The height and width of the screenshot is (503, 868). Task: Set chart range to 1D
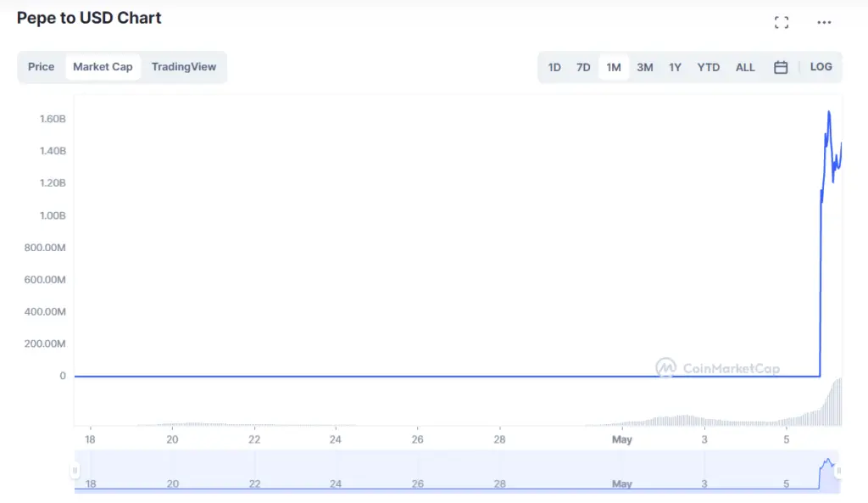click(554, 68)
